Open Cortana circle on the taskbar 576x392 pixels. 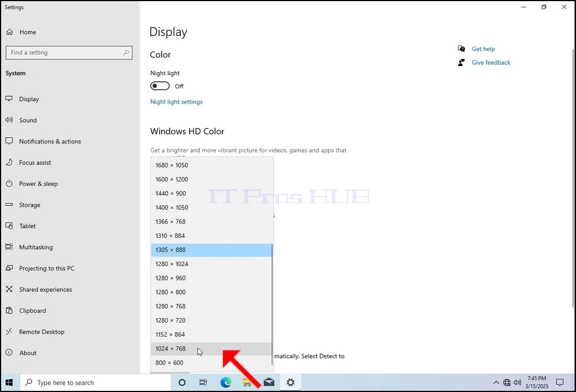182,382
